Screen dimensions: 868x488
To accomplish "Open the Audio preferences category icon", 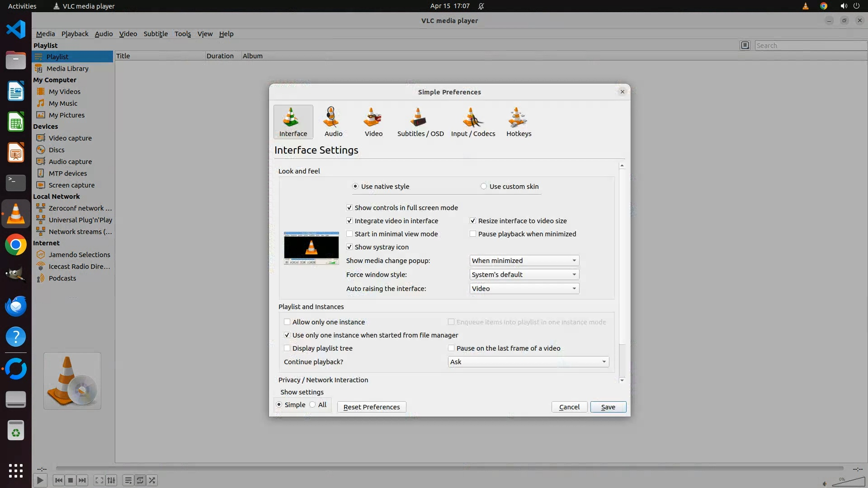I will tap(333, 122).
